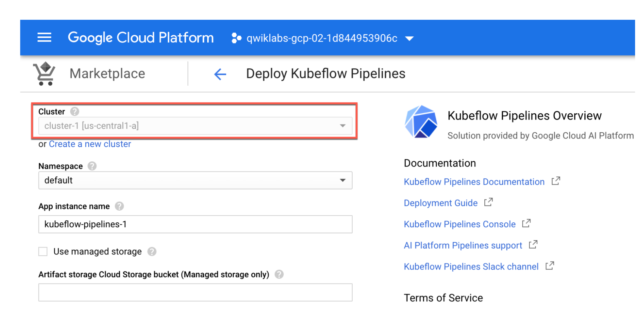644x315 pixels.
Task: Show help for Artifact storage bucket field
Action: click(279, 275)
